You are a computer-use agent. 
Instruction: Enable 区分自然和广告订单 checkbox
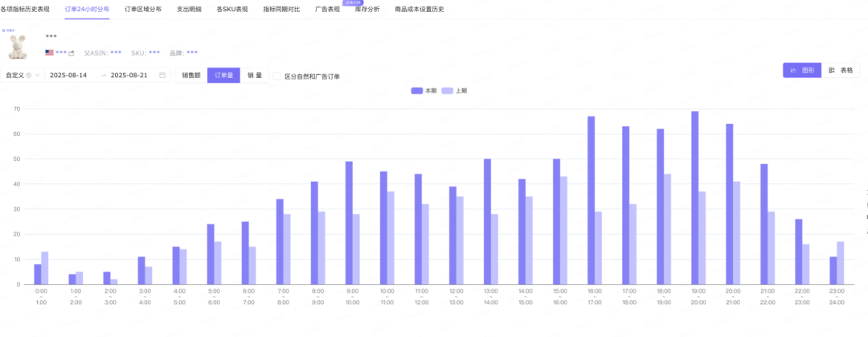coord(276,76)
